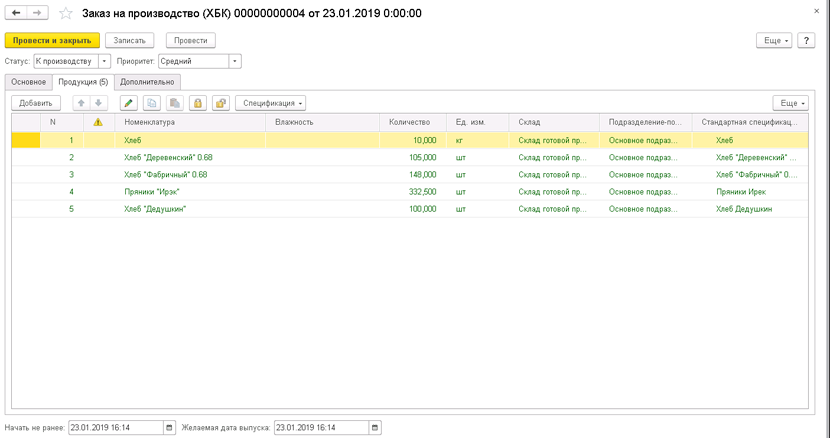This screenshot has width=830, height=438.
Task: Switch to the Дополнительно tab
Action: 147,82
